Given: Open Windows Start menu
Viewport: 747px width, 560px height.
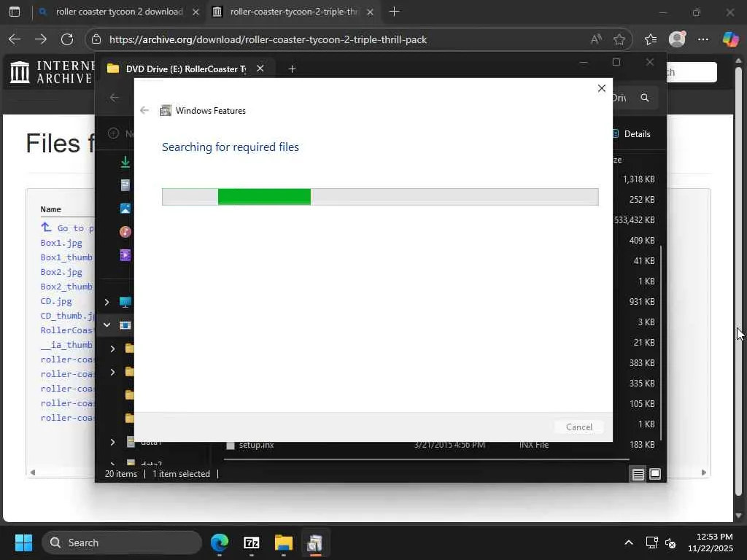Looking at the screenshot, I should [23, 542].
